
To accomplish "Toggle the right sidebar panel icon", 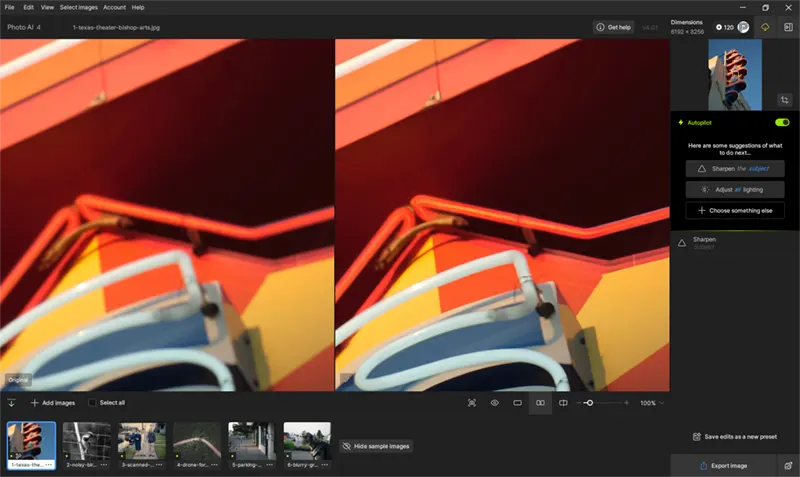I will point(787,27).
